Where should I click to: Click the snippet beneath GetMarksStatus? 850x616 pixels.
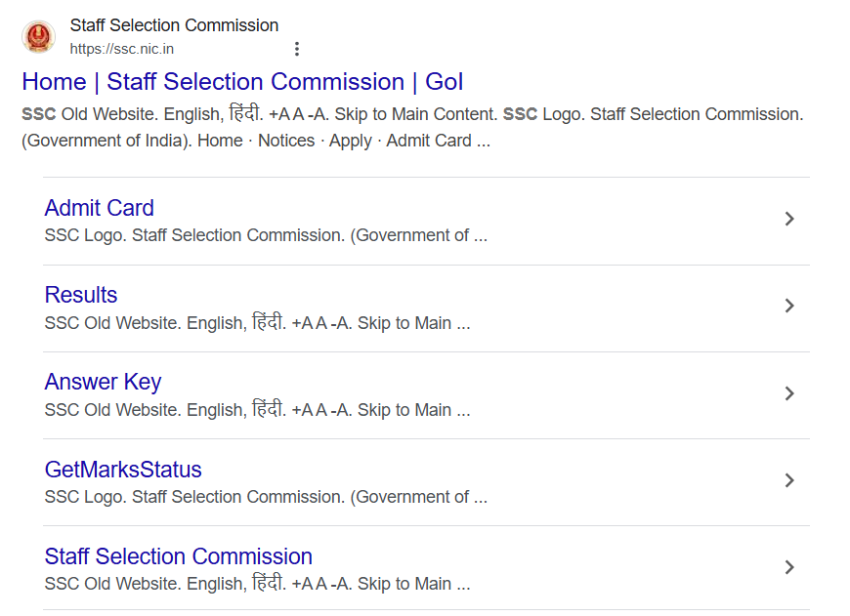click(266, 497)
